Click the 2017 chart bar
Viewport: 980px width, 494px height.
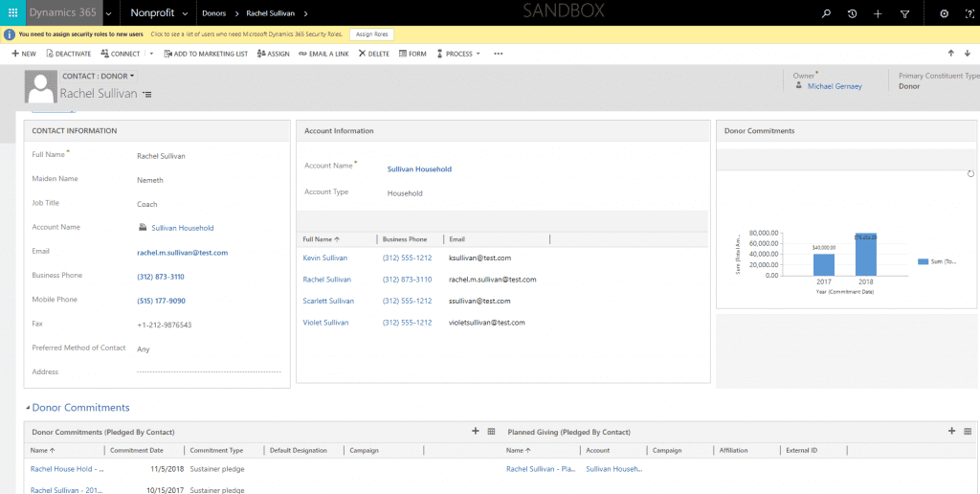pyautogui.click(x=824, y=264)
